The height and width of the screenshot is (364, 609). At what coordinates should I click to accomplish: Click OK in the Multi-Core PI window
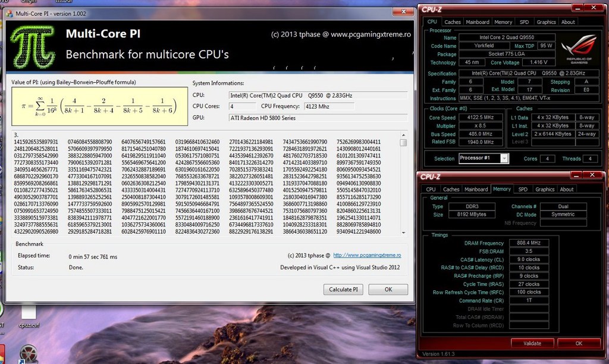pos(388,290)
